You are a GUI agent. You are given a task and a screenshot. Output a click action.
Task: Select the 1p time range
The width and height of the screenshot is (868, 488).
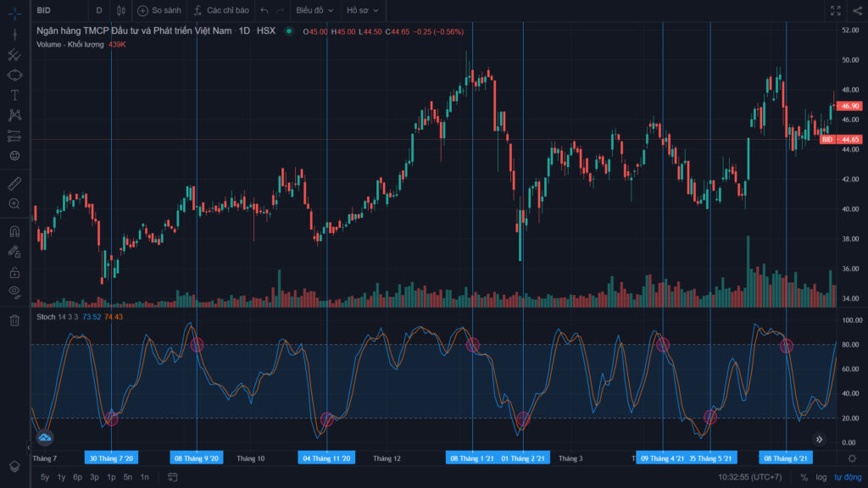(111, 477)
